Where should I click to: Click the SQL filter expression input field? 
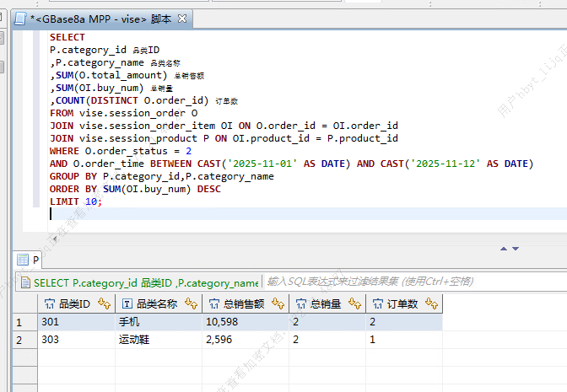click(x=416, y=282)
